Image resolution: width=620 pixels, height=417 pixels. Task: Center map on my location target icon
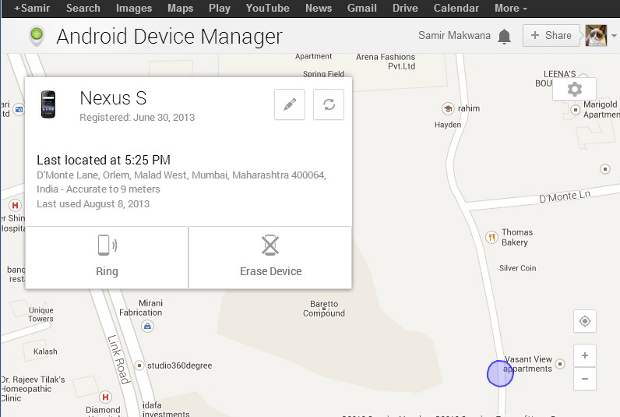pos(585,321)
